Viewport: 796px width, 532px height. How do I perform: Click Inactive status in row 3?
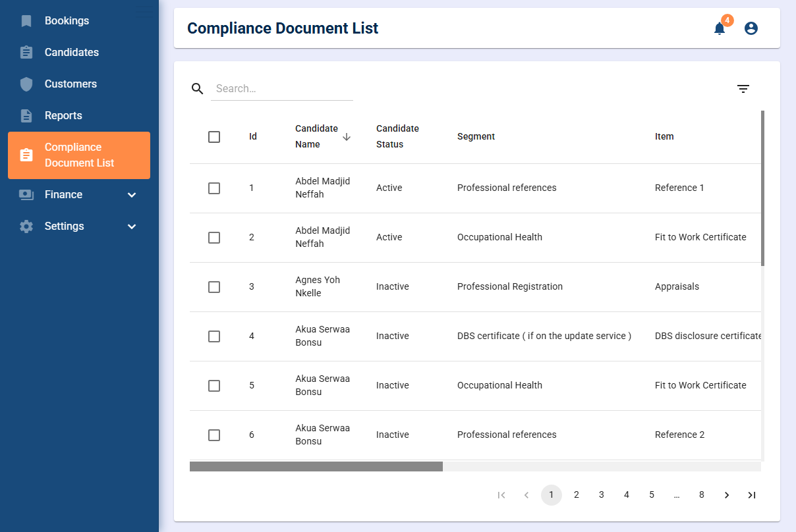click(x=393, y=287)
